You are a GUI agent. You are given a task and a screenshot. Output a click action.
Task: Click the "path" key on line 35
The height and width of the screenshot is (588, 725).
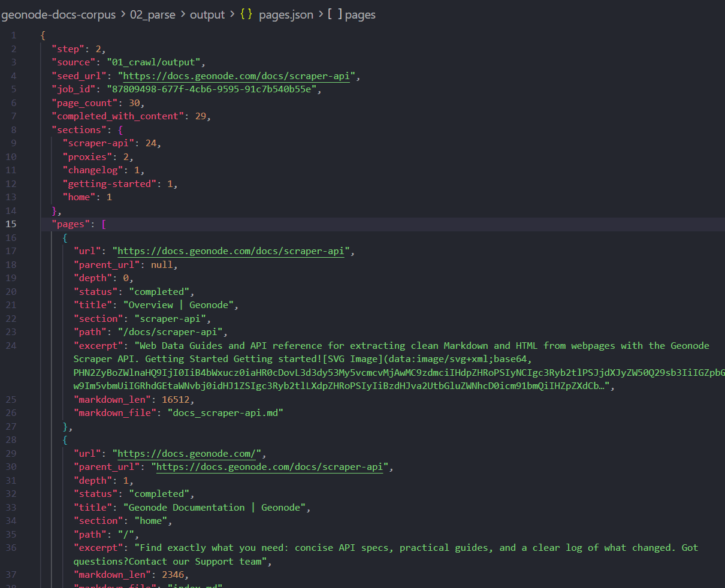(x=90, y=535)
